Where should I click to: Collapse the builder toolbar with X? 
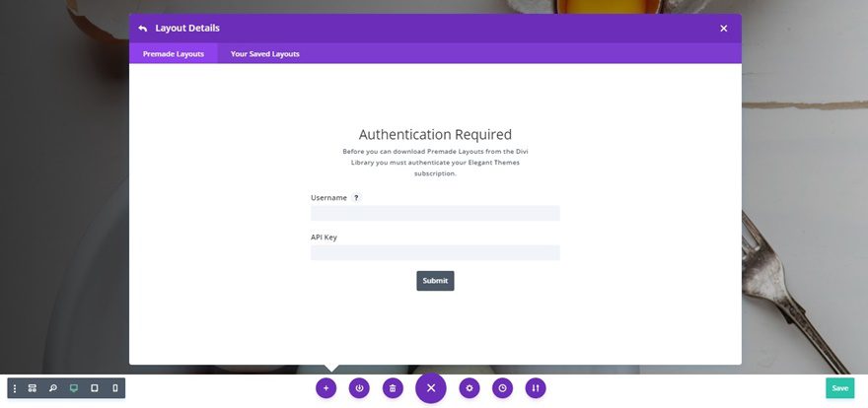coord(431,388)
